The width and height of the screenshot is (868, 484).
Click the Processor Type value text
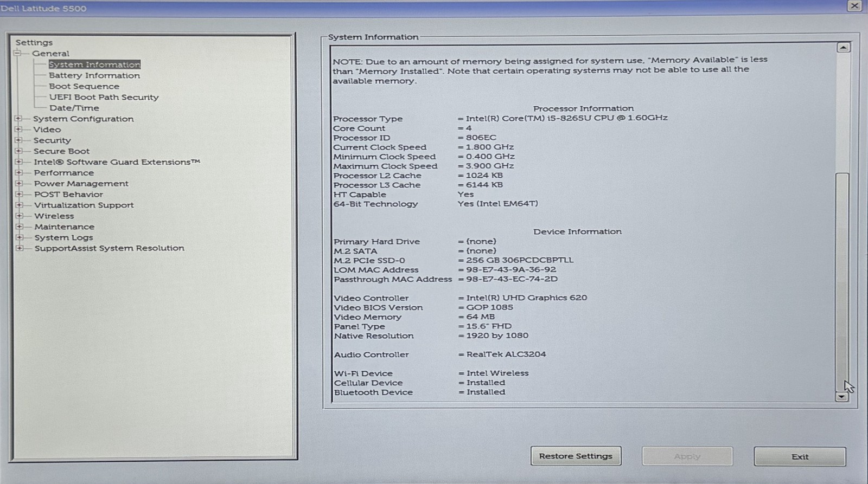[x=566, y=118]
